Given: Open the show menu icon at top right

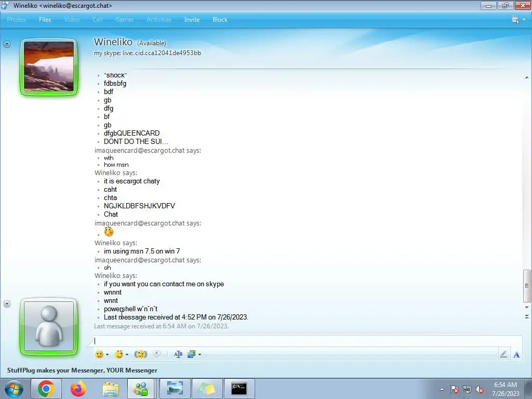Looking at the screenshot, I should pos(515,20).
